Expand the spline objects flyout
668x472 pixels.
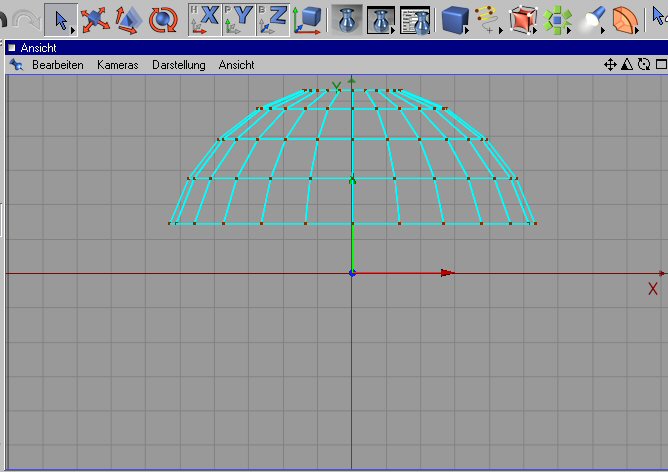pyautogui.click(x=488, y=18)
